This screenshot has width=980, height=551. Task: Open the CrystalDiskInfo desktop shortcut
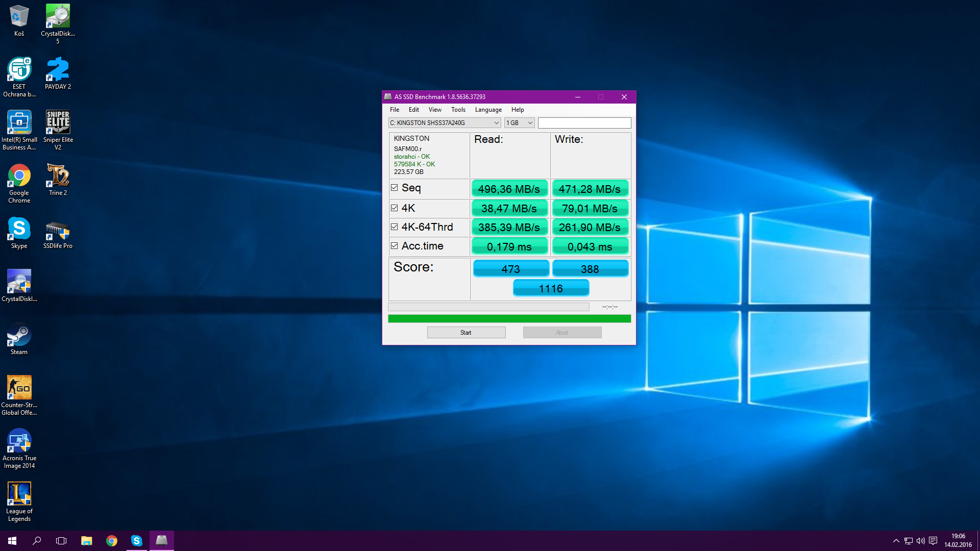click(x=19, y=286)
